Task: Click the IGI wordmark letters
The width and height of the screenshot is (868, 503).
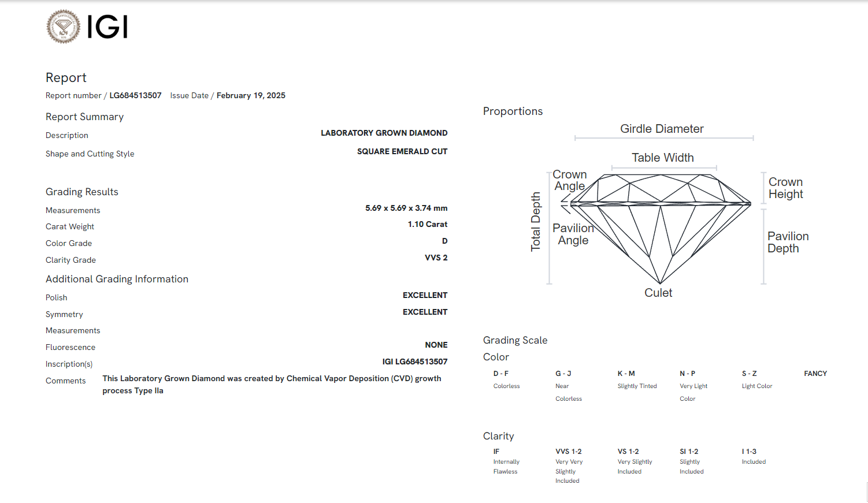Action: tap(107, 27)
